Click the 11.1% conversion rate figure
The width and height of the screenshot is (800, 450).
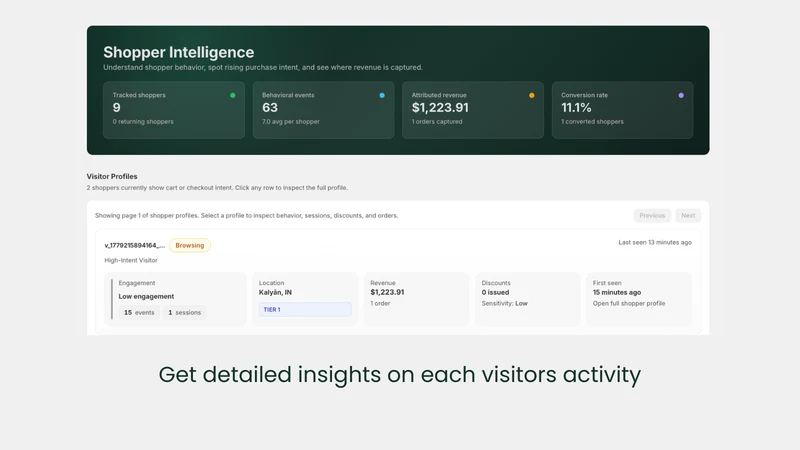[576, 108]
